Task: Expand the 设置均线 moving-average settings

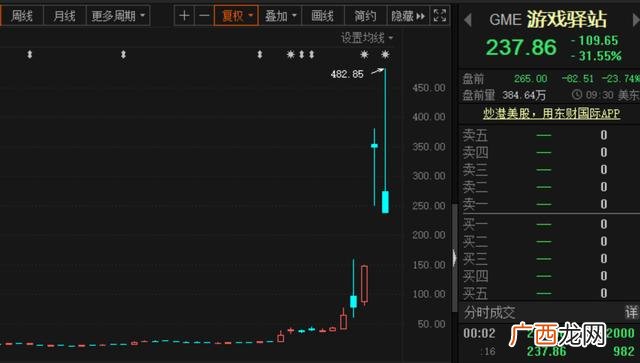Action: coord(367,38)
